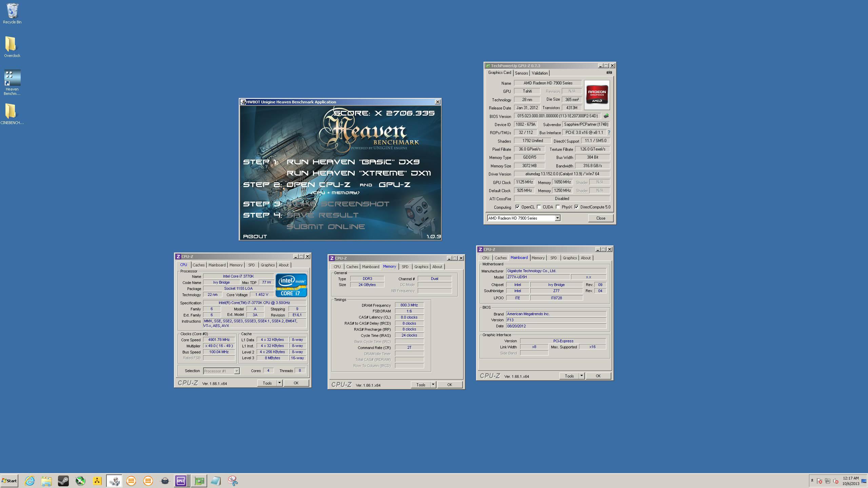Launch the Heaven Benchmark desktop shortcut

coord(12,82)
